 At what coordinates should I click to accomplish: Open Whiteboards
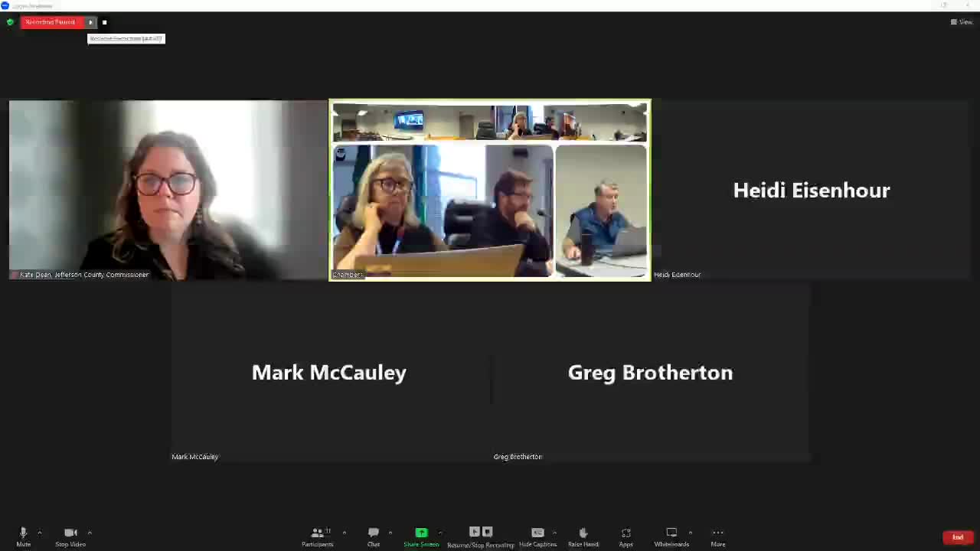coord(671,536)
